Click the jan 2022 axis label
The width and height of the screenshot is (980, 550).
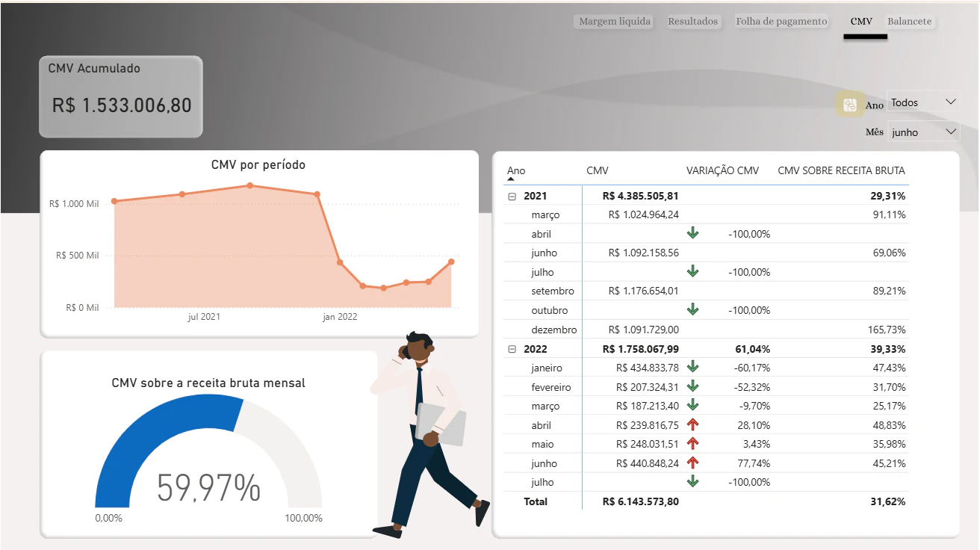[x=340, y=317]
